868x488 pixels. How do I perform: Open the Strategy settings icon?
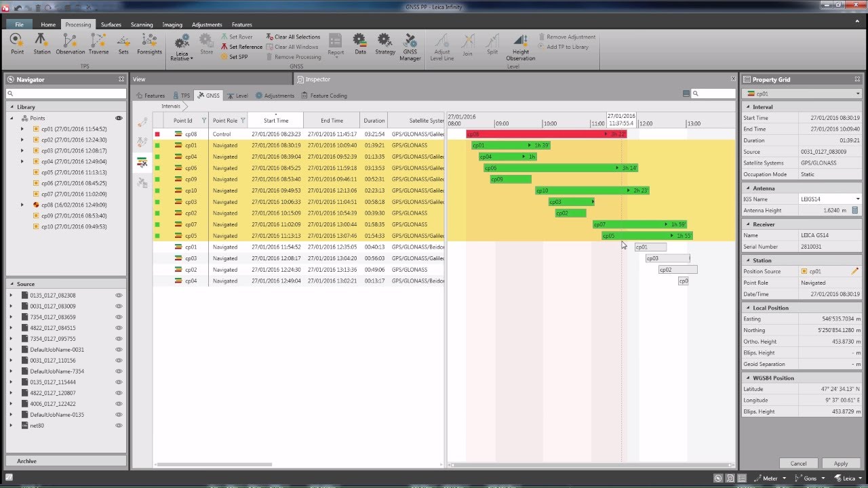point(385,44)
